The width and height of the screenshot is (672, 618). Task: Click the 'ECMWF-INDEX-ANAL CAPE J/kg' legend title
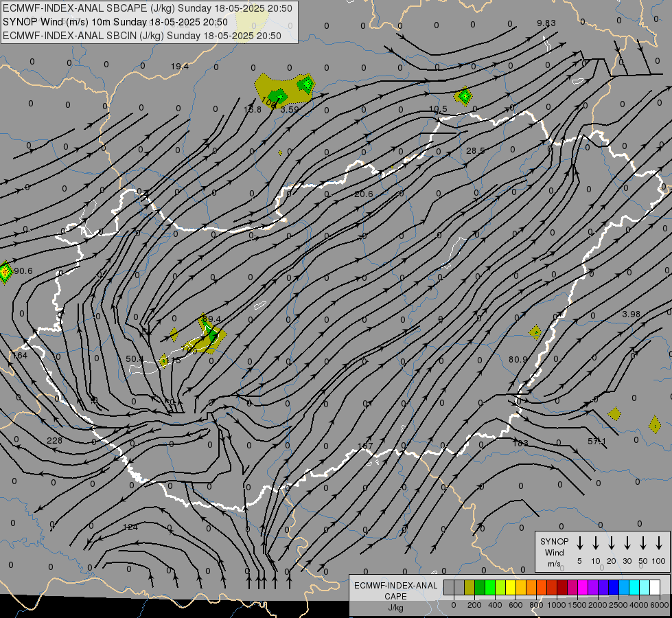(395, 597)
